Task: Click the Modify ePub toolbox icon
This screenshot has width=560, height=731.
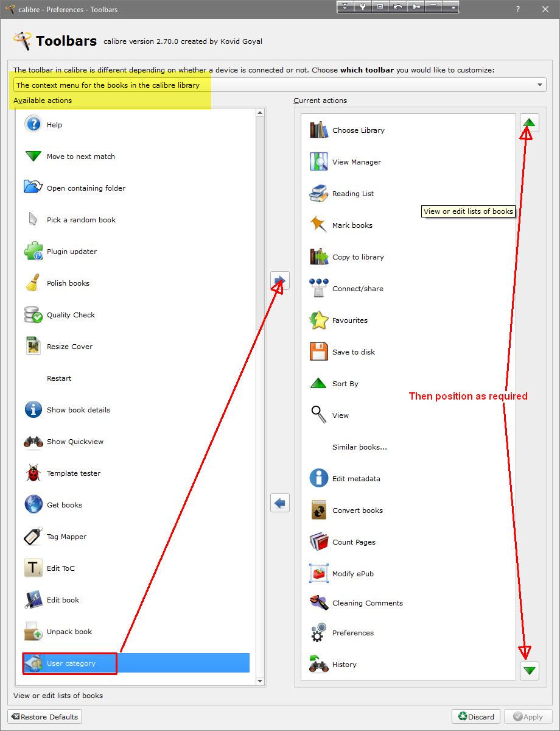Action: pos(318,573)
